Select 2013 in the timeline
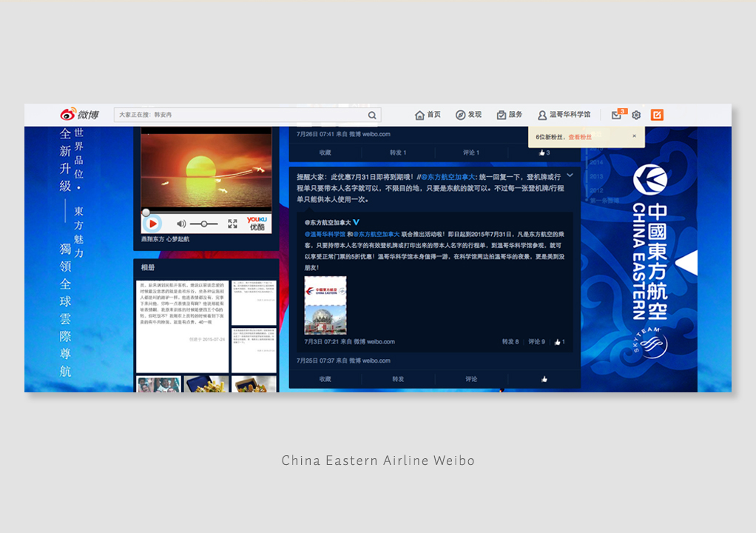The height and width of the screenshot is (533, 756). pos(596,176)
